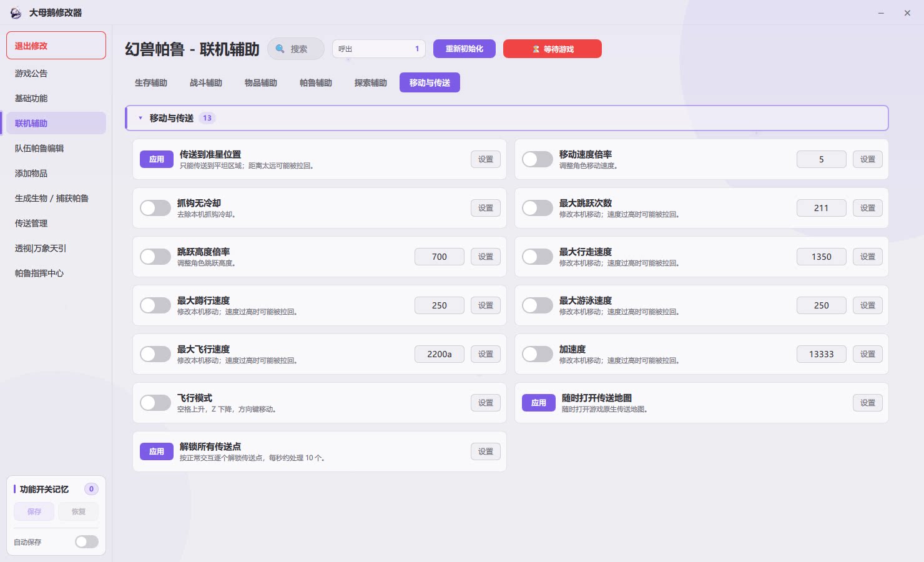Image resolution: width=924 pixels, height=562 pixels.
Task: Click 恢复 in 功能开关记忆 panel
Action: point(79,511)
